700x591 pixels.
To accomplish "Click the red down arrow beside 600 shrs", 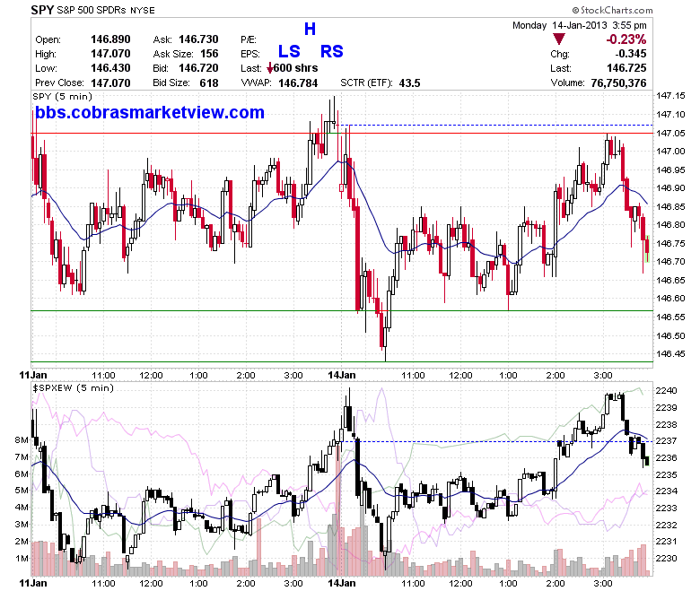I will coord(269,68).
